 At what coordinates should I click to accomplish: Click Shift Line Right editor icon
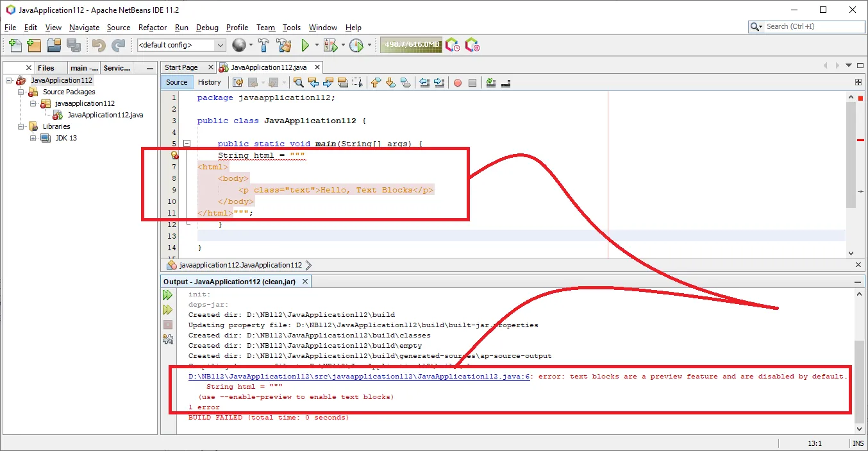[x=439, y=82]
